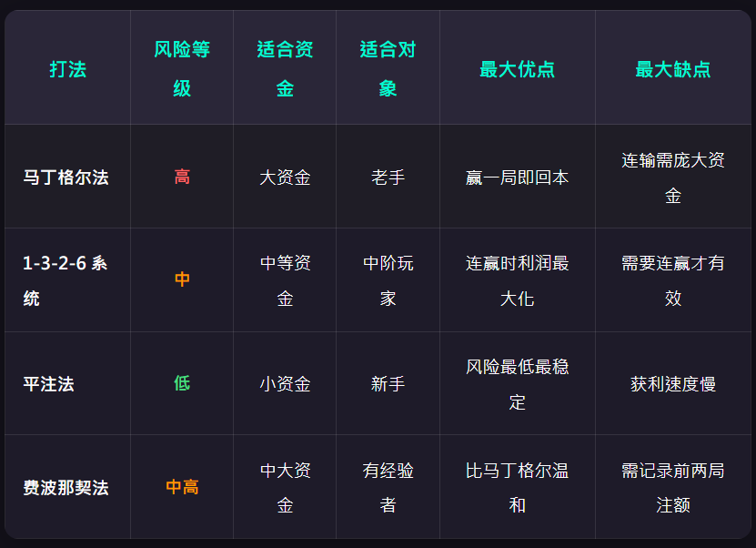The height and width of the screenshot is (548, 756).
Task: Select the 平注法 row label
Action: [x=49, y=384]
